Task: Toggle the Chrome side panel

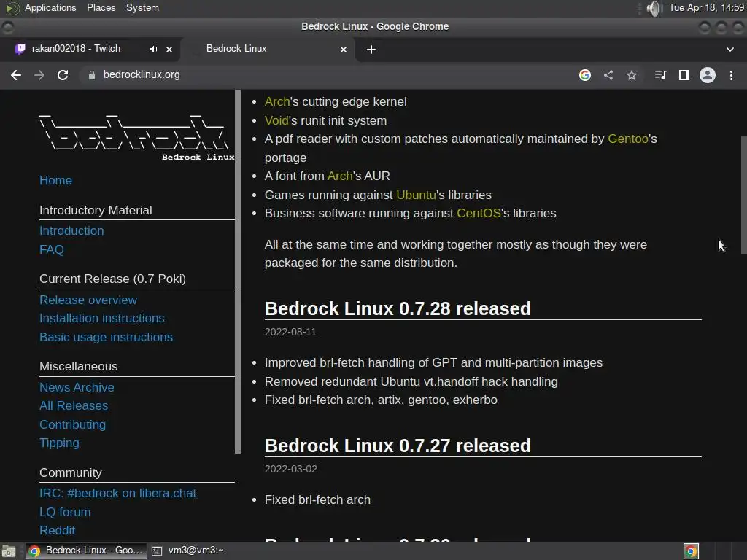Action: pyautogui.click(x=684, y=75)
